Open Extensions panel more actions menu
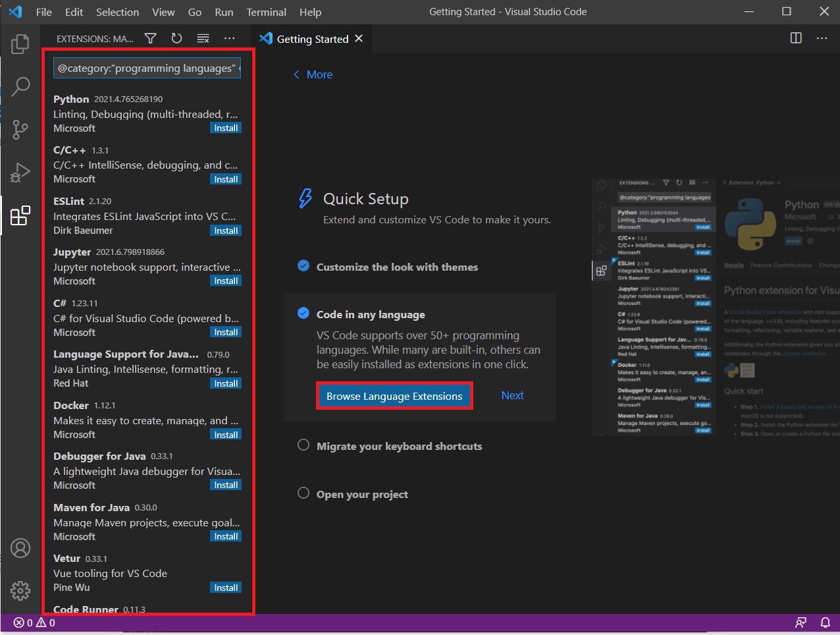The height and width of the screenshot is (635, 840). coord(229,38)
